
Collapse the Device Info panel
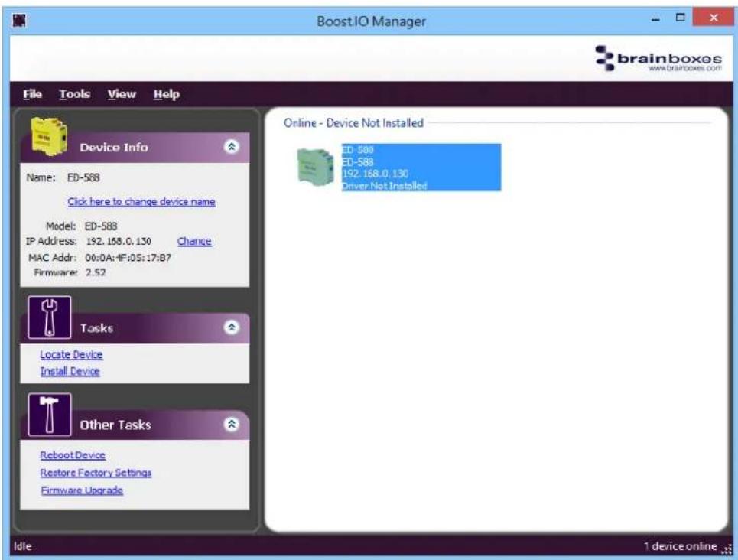pos(231,146)
